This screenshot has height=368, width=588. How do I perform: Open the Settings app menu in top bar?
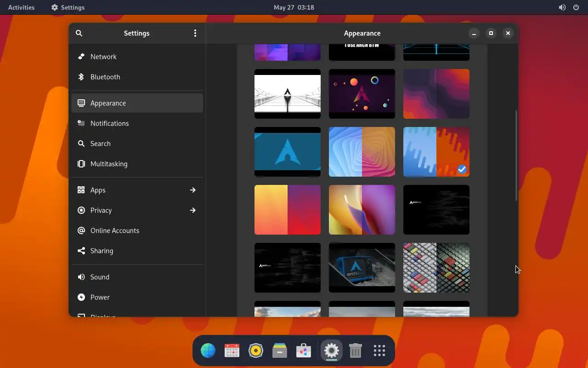[x=68, y=7]
